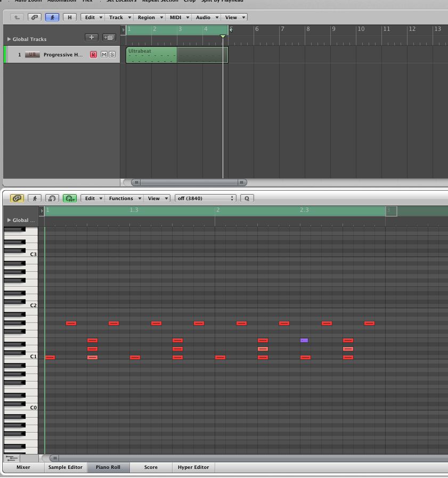Click bar 12 in the Arrange ruler
Screen dimensions: 448x478
click(412, 29)
